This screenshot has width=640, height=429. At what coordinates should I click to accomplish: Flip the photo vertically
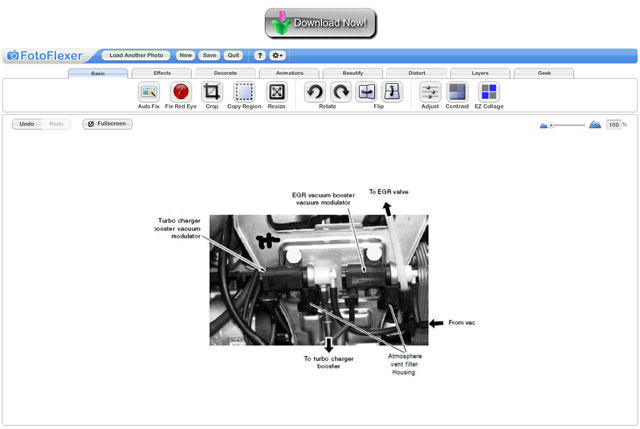click(x=391, y=92)
